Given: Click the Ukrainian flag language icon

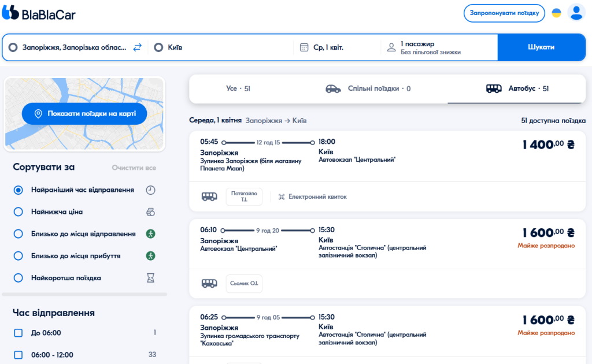Looking at the screenshot, I should 556,13.
